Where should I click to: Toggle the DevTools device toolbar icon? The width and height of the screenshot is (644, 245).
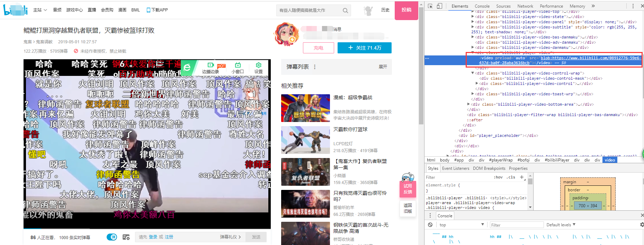439,6
